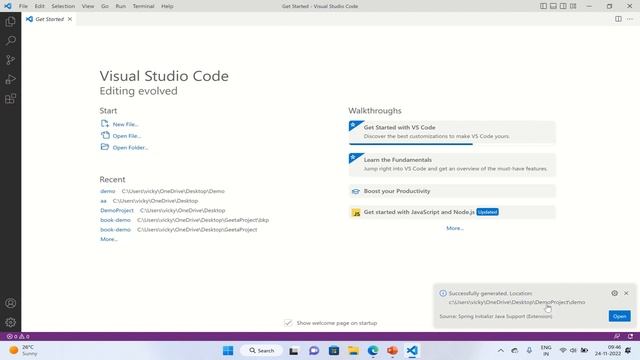Toggle primary side bar layout icon
This screenshot has width=640, height=360.
(543, 6)
